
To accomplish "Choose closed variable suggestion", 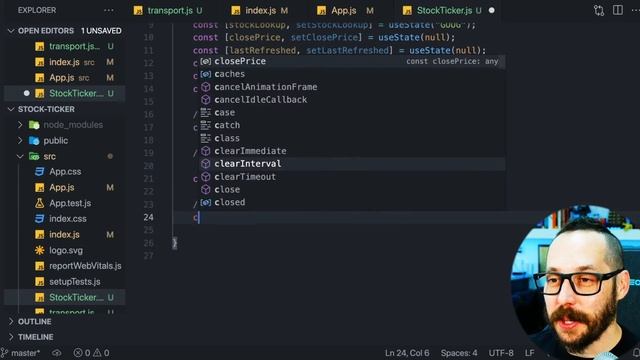I will coord(352,202).
